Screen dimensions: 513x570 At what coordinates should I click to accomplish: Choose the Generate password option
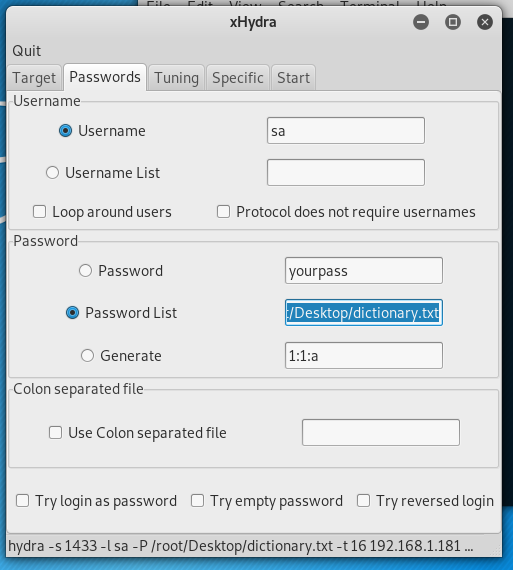pyautogui.click(x=87, y=356)
